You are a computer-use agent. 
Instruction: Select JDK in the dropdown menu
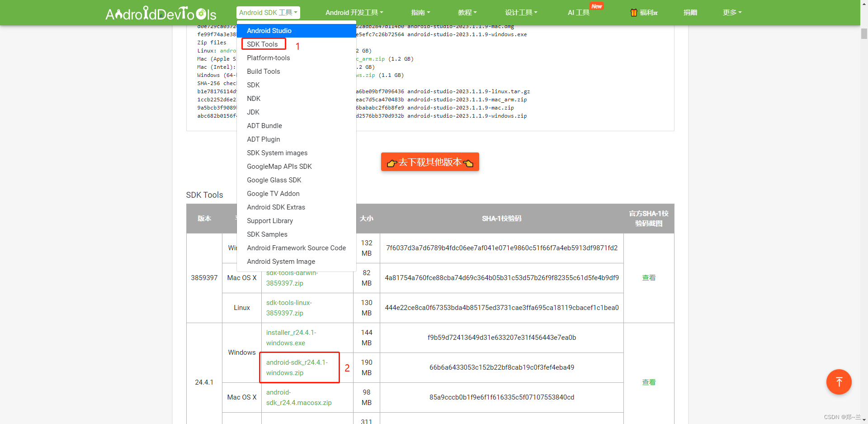pos(297,112)
